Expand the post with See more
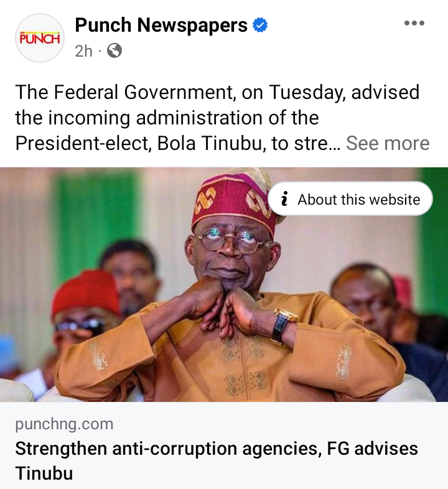The height and width of the screenshot is (489, 448). [388, 143]
